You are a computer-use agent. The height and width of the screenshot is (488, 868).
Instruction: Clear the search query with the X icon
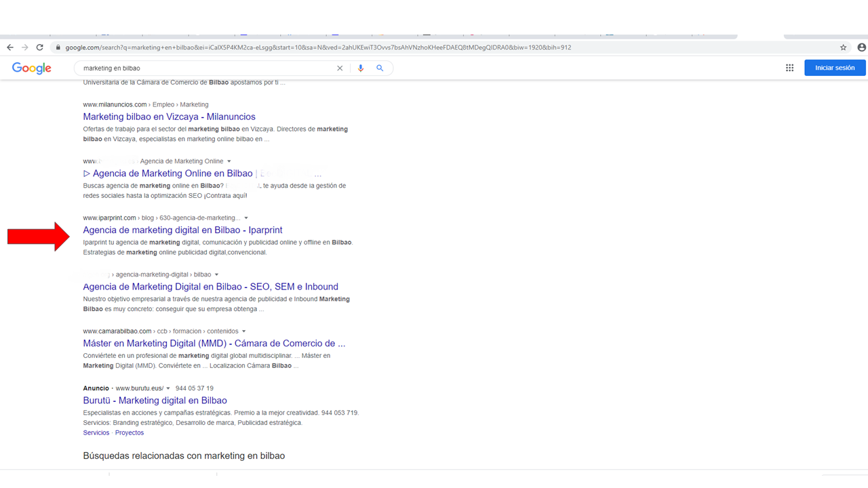coord(340,68)
